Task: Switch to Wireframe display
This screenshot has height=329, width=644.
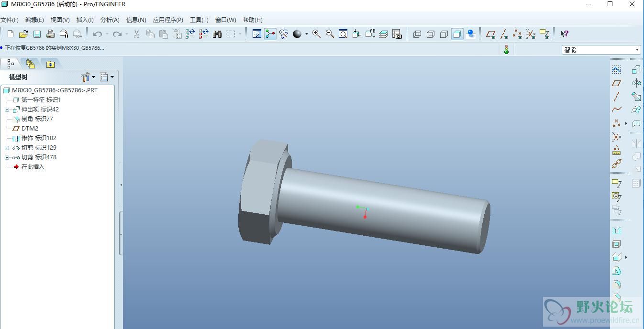Action: pyautogui.click(x=417, y=34)
